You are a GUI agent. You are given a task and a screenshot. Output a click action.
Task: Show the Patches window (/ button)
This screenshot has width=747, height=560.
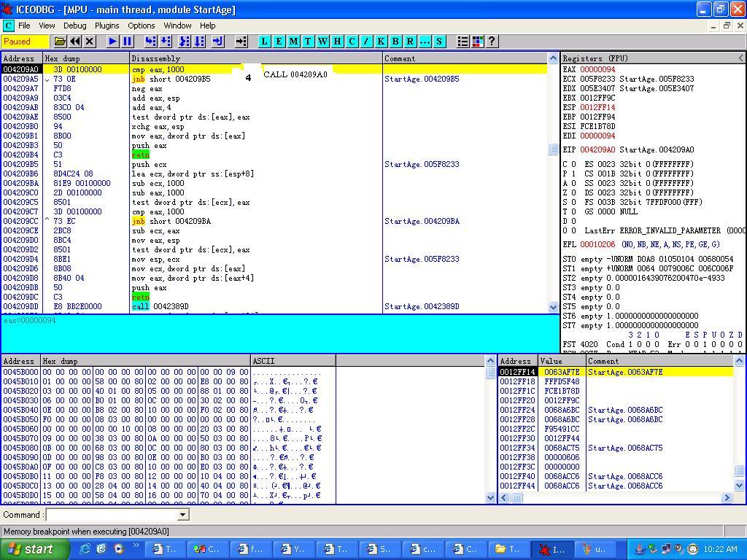(366, 42)
